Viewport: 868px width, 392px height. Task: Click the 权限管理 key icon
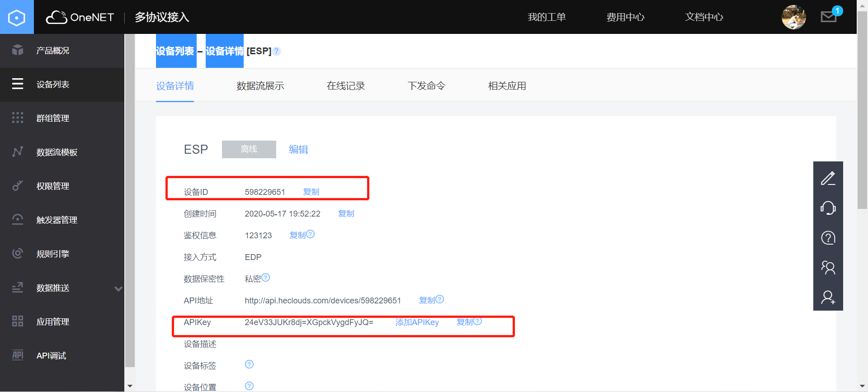18,185
